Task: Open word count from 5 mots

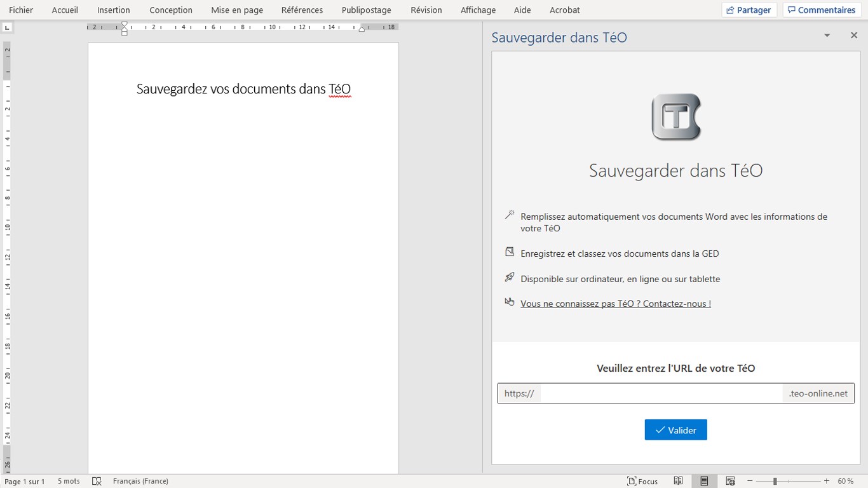Action: tap(69, 482)
